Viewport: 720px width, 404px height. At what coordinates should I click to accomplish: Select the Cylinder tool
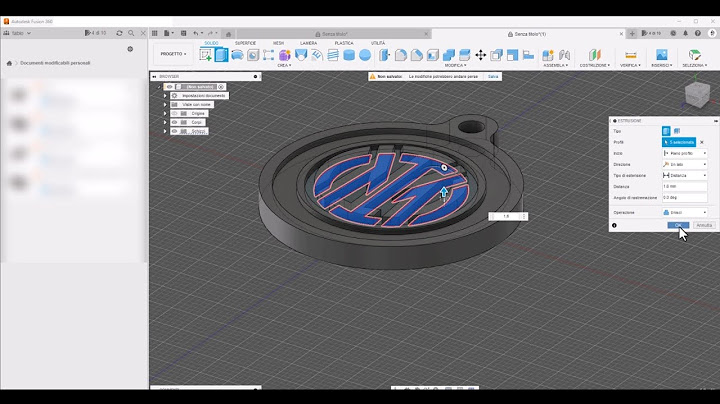click(x=349, y=55)
